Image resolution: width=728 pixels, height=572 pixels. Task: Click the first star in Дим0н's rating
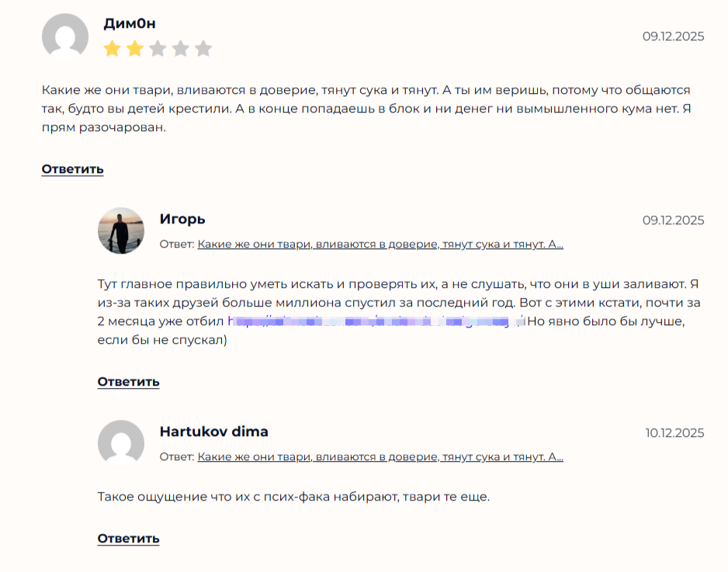113,49
